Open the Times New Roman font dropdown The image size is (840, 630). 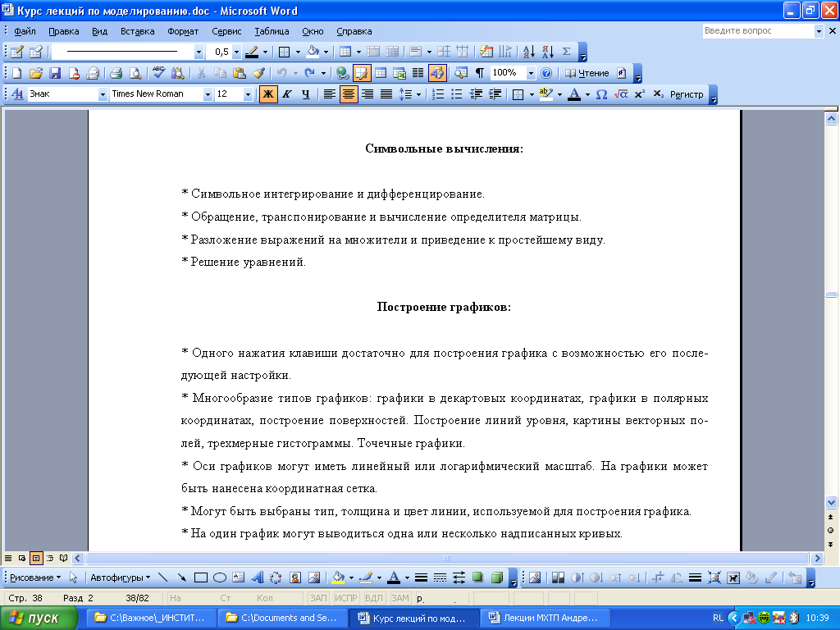tap(208, 94)
